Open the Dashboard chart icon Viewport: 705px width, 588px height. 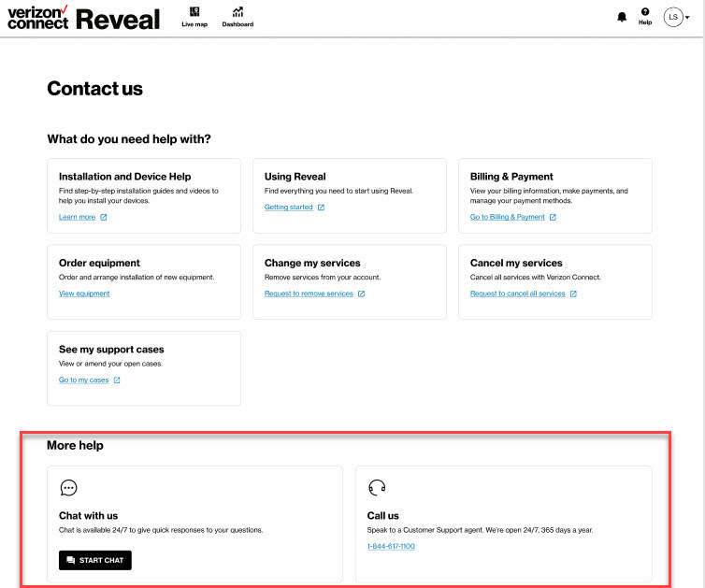[x=237, y=12]
